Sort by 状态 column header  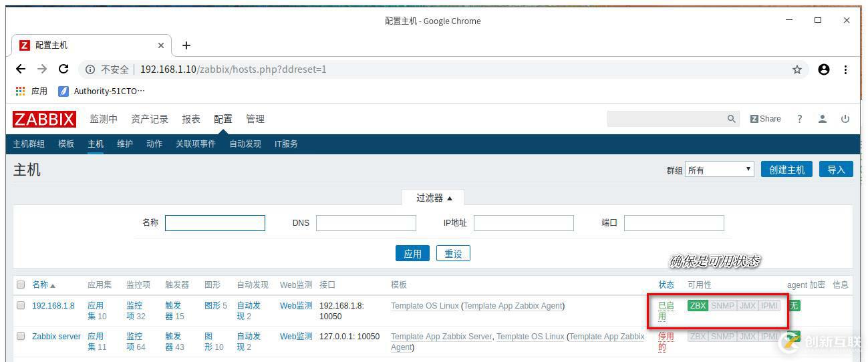(666, 285)
